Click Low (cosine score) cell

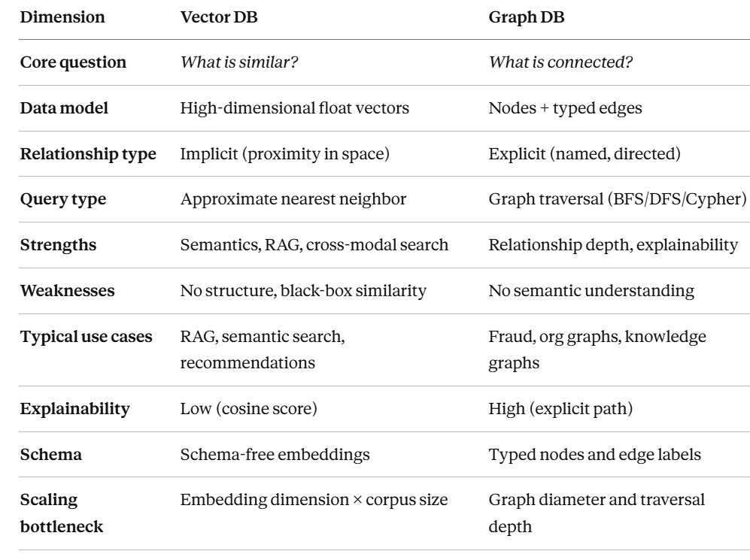249,408
